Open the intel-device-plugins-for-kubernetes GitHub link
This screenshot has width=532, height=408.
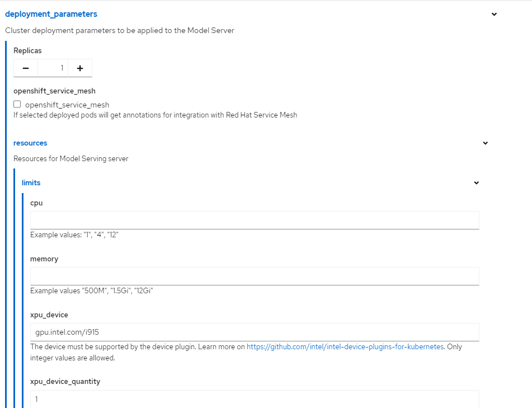[x=345, y=347]
